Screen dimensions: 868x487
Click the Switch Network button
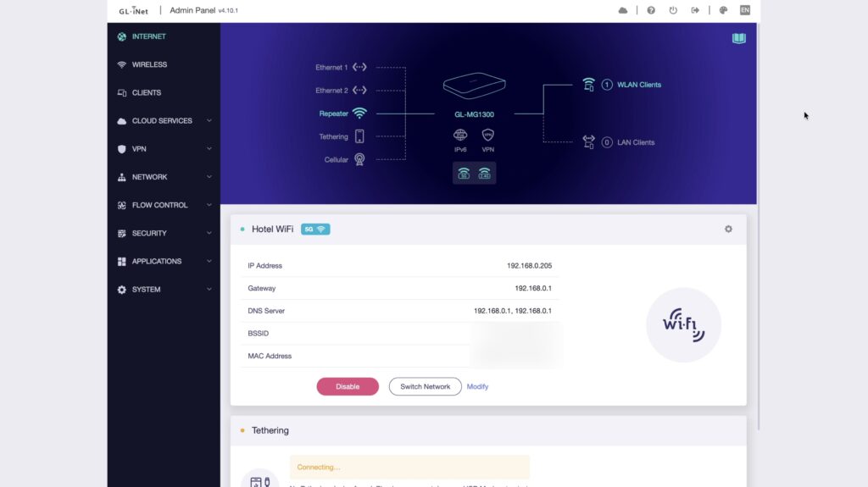click(x=426, y=386)
